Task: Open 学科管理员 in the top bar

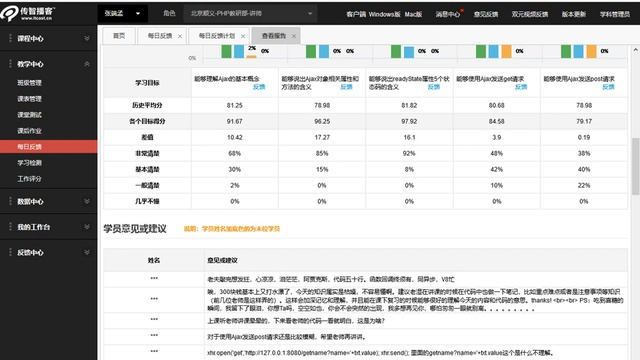Action: 615,14
